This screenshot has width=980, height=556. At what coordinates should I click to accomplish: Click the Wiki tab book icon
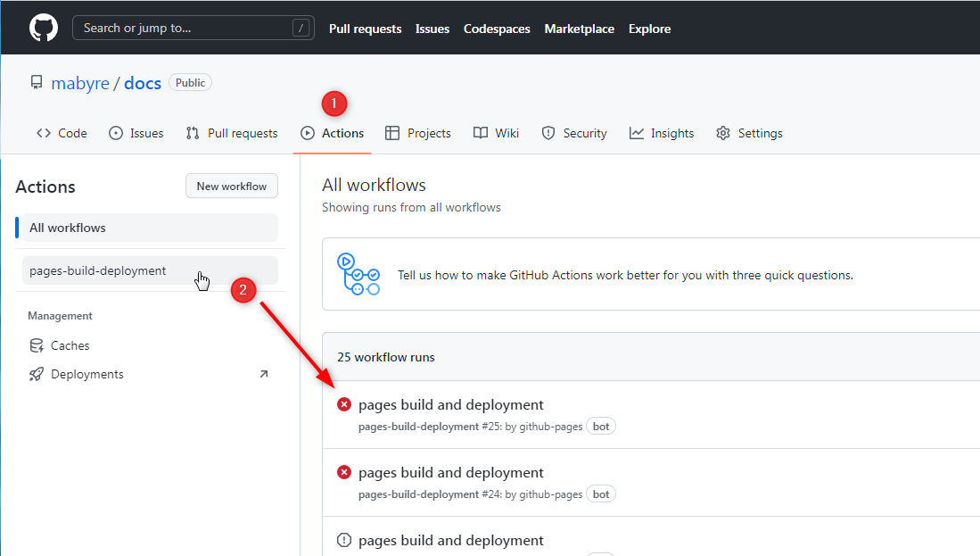[x=481, y=133]
